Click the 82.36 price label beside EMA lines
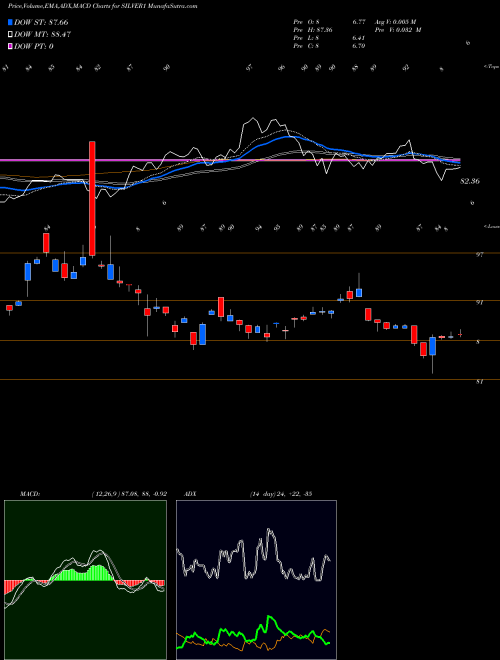 tap(470, 181)
